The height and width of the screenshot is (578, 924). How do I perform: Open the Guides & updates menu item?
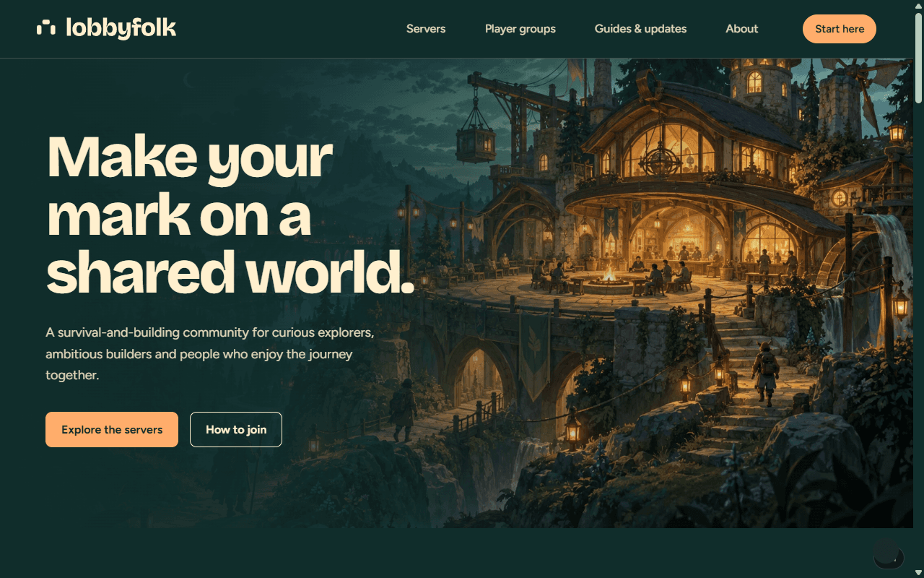640,29
